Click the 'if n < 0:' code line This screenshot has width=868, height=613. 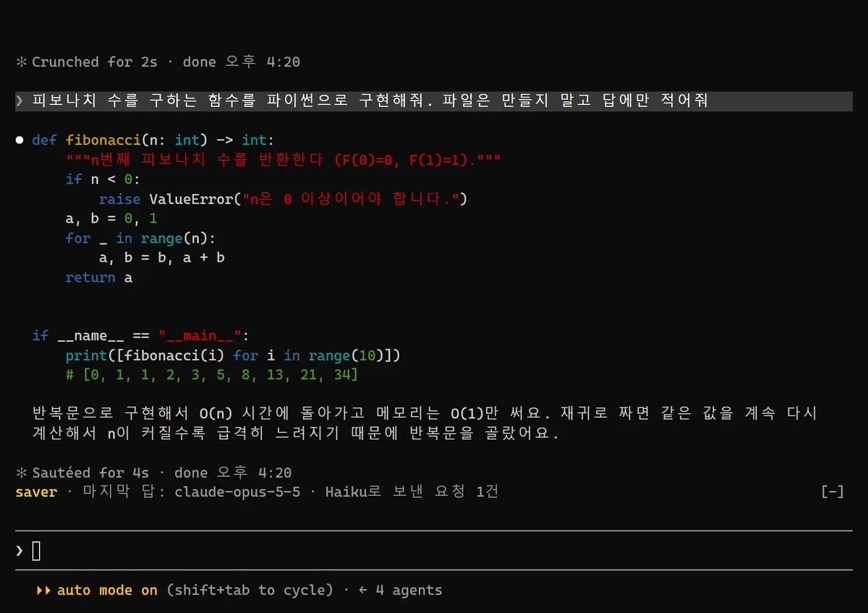103,179
